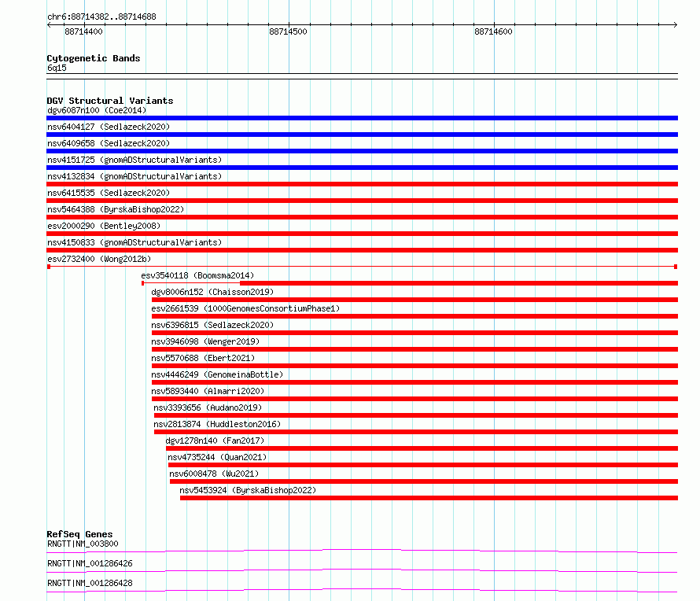Image resolution: width=700 pixels, height=601 pixels.
Task: Open nsv4151725 (gnomADStructuralVariants) label
Action: [x=134, y=160]
